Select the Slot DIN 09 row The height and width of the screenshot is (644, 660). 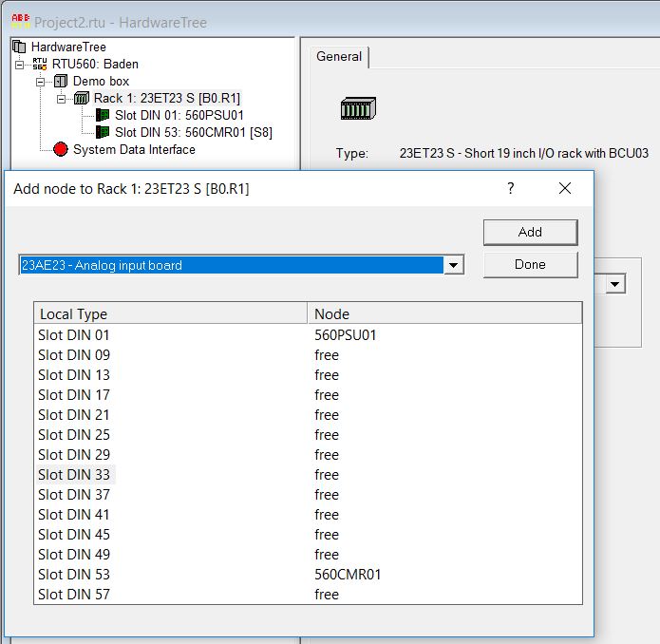pos(308,355)
